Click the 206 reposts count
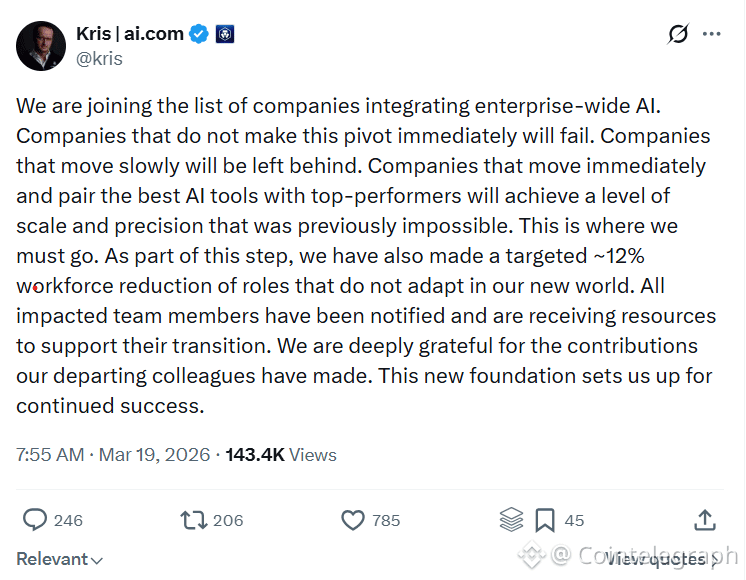This screenshot has height=580, width=746. (228, 520)
